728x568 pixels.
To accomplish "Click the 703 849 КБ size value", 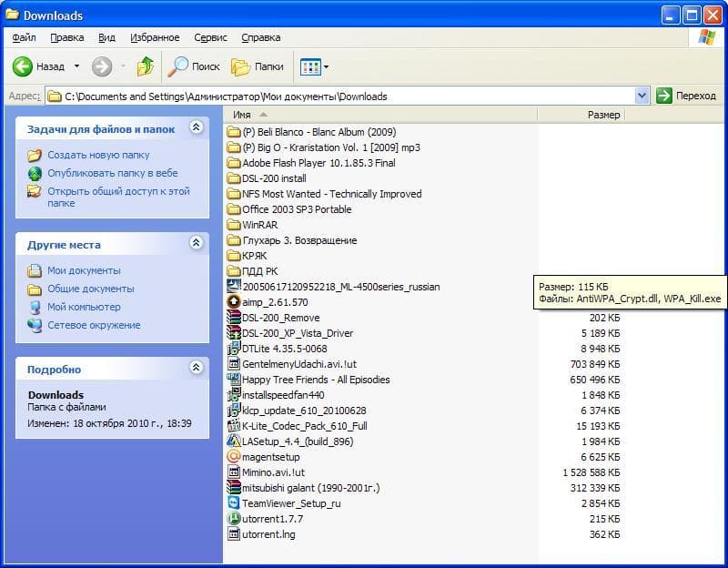I will [x=595, y=365].
